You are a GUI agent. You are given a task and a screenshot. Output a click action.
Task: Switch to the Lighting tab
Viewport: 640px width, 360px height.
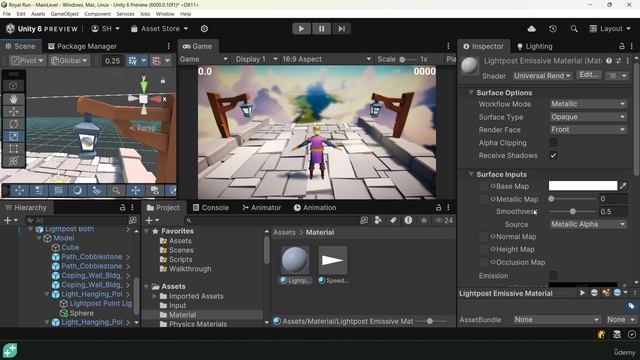pos(535,46)
